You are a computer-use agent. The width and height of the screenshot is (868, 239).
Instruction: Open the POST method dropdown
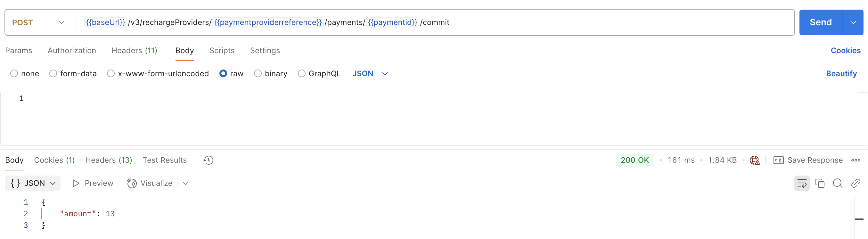click(x=38, y=22)
